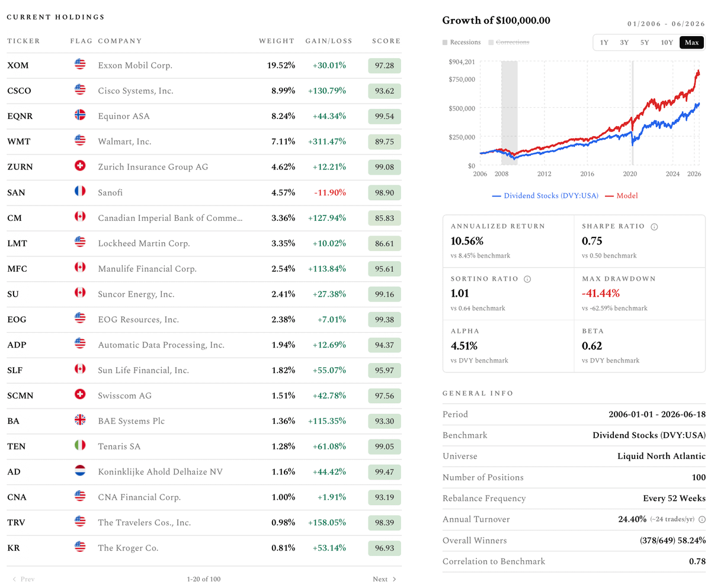Click the France flag next to Sanofi
This screenshot has width=711, height=588.
pos(80,192)
